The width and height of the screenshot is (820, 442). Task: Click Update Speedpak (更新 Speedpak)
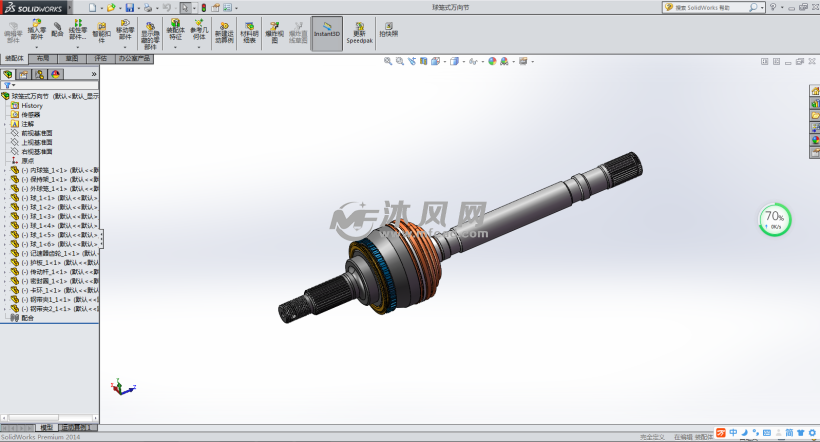pyautogui.click(x=360, y=32)
